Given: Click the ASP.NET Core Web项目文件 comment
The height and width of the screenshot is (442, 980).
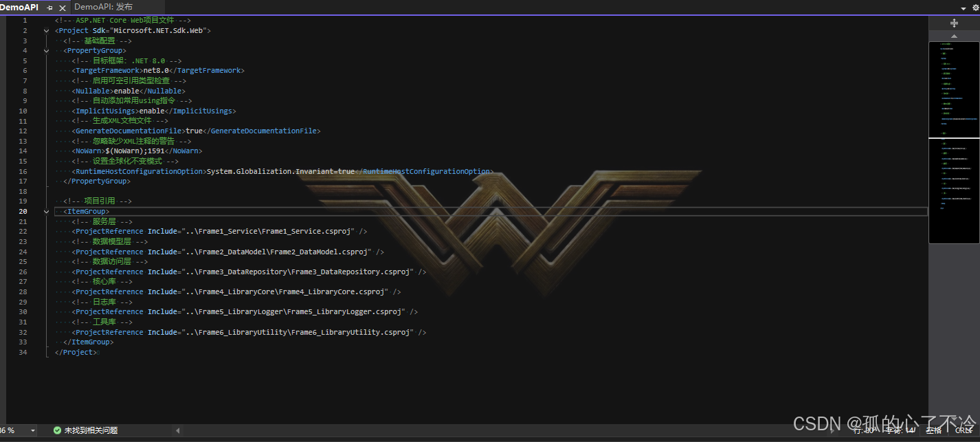Looking at the screenshot, I should (x=123, y=20).
